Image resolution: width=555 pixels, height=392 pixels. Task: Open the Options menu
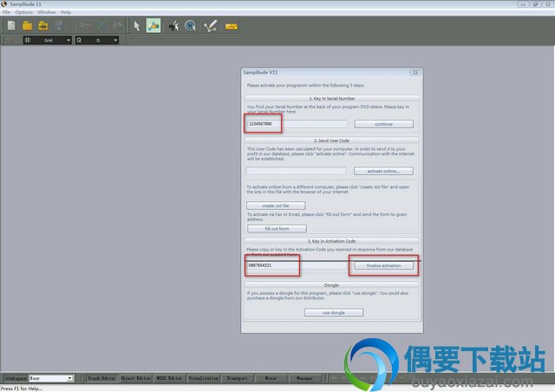click(23, 12)
